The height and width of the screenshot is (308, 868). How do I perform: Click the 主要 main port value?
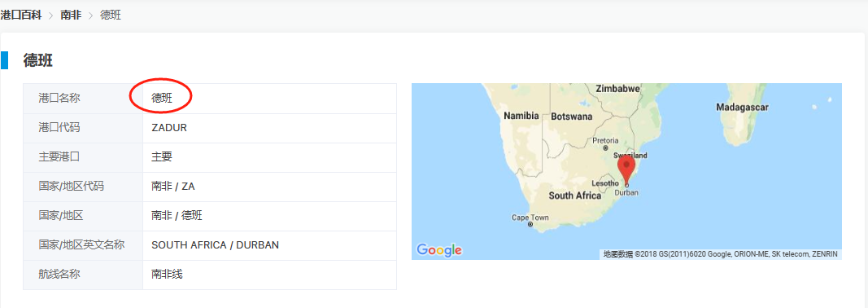[x=162, y=157]
